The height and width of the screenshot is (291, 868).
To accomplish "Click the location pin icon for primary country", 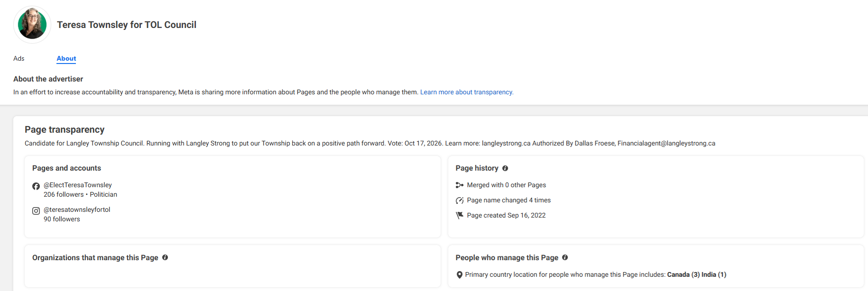I will pyautogui.click(x=459, y=275).
